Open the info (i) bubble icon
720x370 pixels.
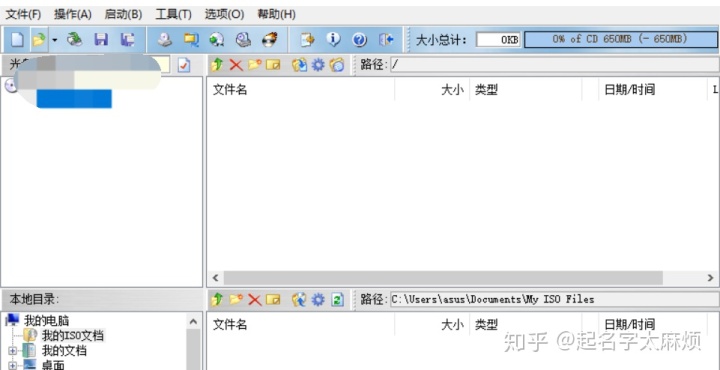coord(333,40)
